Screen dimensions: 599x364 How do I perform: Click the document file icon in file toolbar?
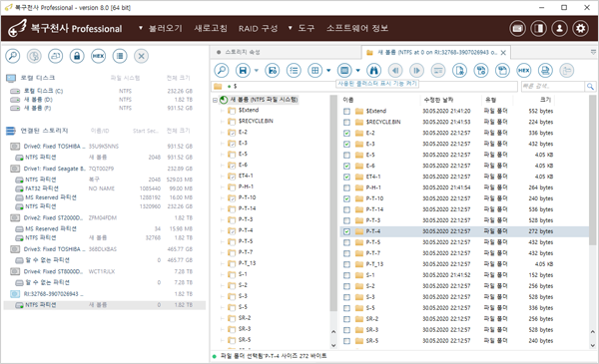pos(459,70)
